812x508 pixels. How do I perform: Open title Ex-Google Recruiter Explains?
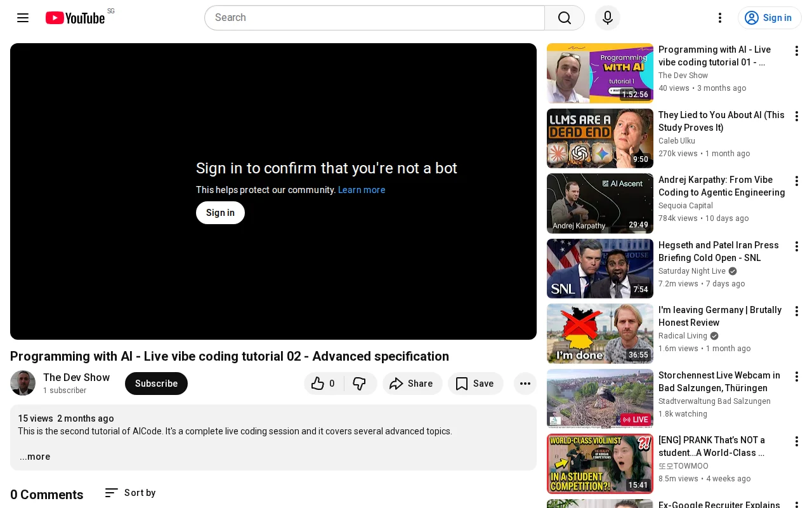tap(719, 504)
